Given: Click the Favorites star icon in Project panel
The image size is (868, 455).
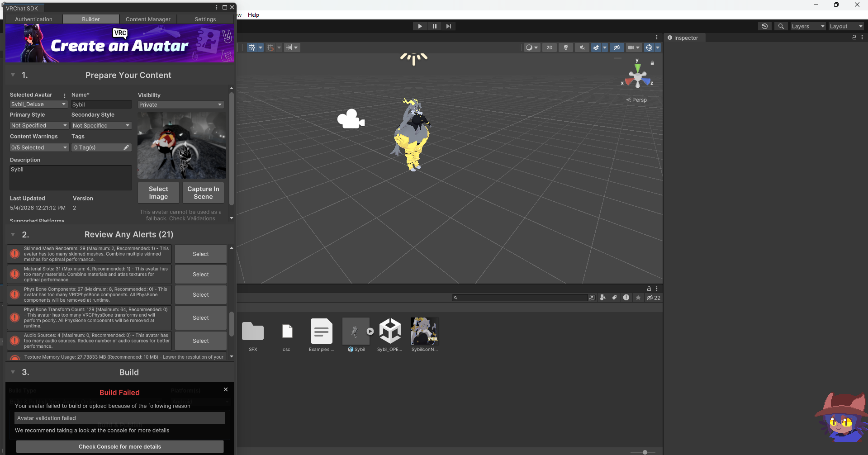Looking at the screenshot, I should (x=638, y=298).
